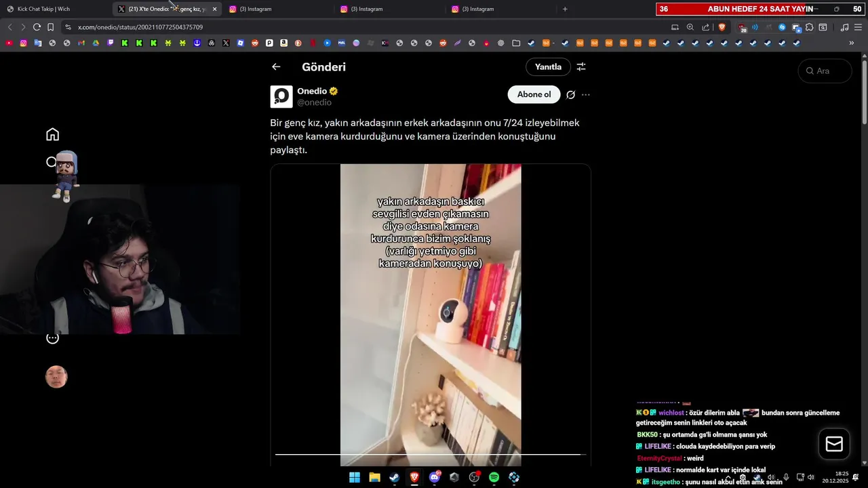Open the Twitch bookmark icon

point(110,43)
